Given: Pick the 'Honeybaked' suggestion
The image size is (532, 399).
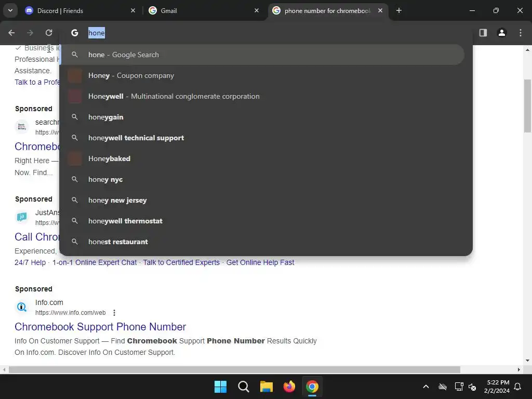Looking at the screenshot, I should (262, 158).
